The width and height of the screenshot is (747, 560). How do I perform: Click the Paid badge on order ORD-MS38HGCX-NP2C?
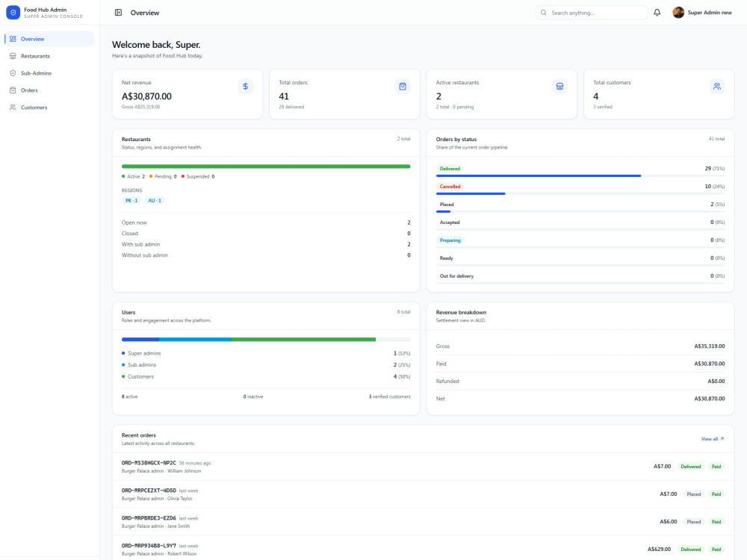pos(716,467)
